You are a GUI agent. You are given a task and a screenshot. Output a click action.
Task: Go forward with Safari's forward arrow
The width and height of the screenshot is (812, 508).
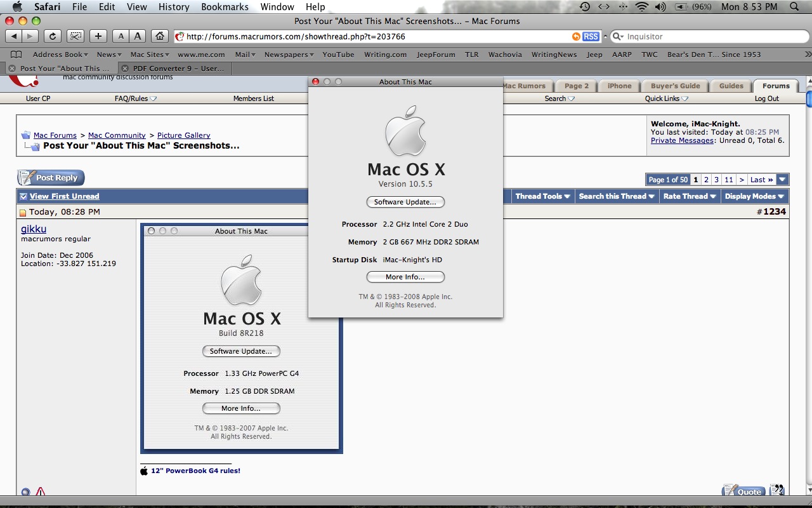click(x=30, y=36)
